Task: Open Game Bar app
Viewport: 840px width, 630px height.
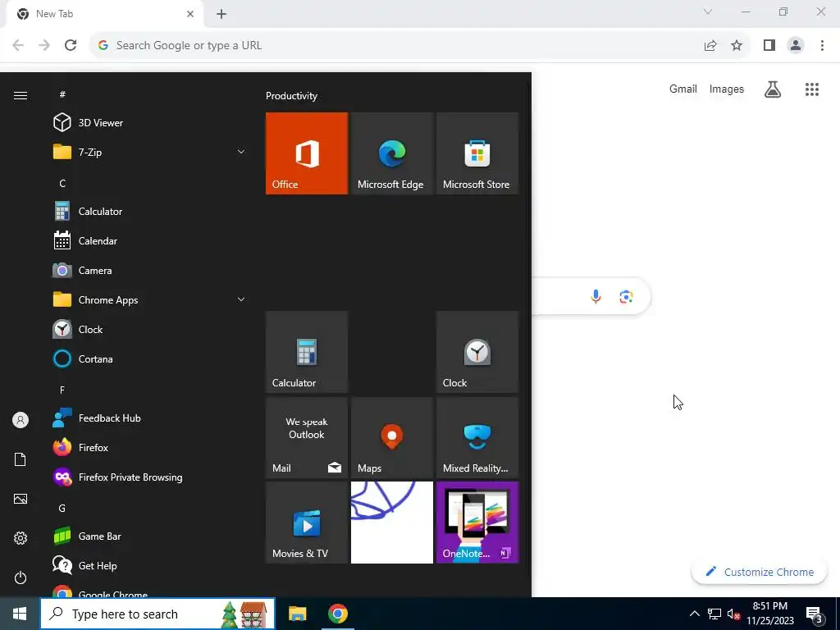Action: [x=150, y=536]
